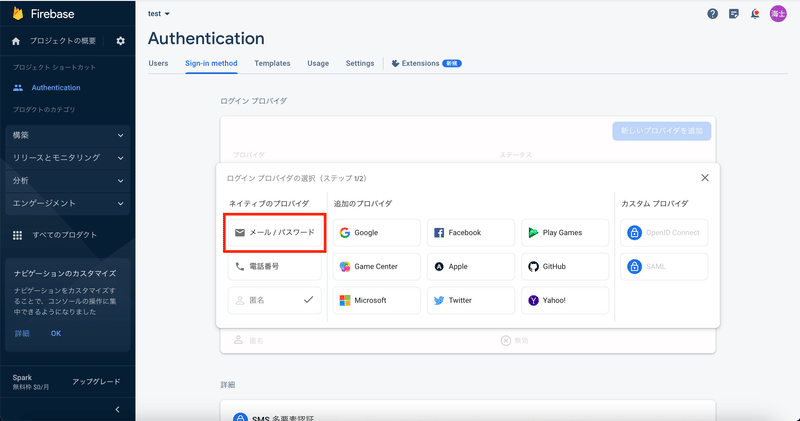Screen dimensions: 800x421
Task: Open プロジェクトの概要 label
Action: (63, 41)
